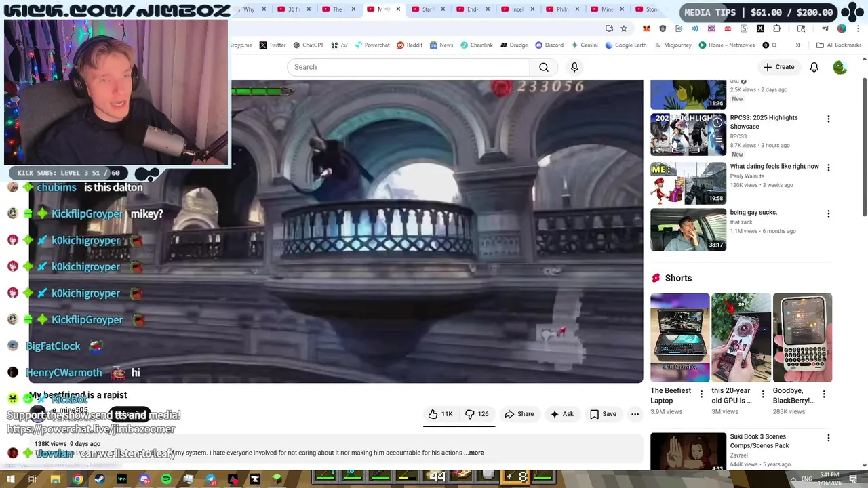Open the video's three-dot more actions
The height and width of the screenshot is (488, 868).
[635, 414]
